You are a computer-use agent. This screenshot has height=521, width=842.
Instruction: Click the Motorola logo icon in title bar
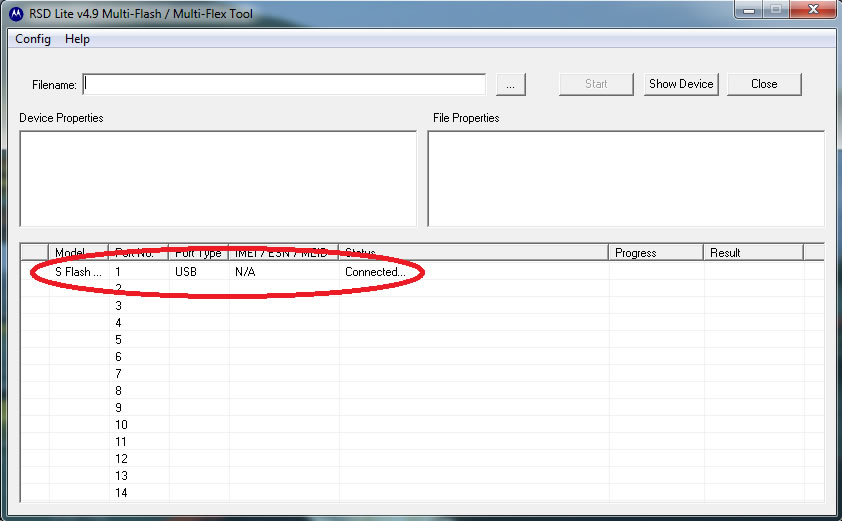(16, 13)
